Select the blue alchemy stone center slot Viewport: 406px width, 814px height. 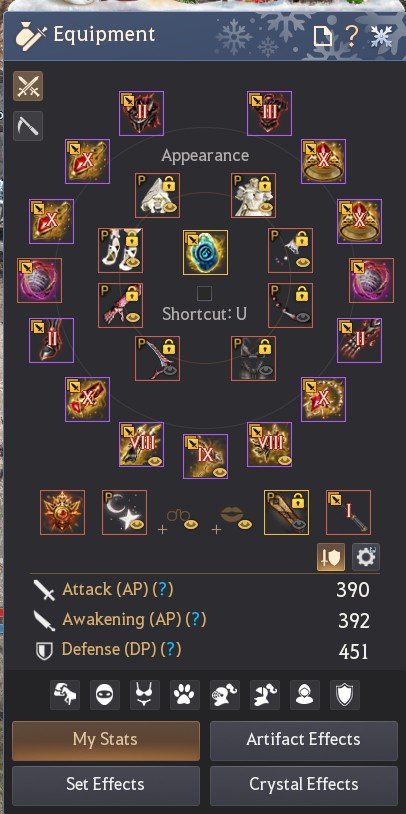click(205, 252)
